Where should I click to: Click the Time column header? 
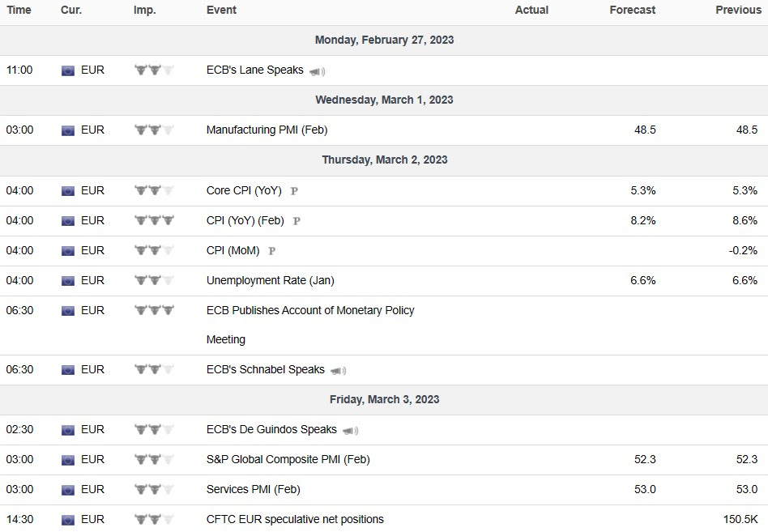[x=19, y=10]
